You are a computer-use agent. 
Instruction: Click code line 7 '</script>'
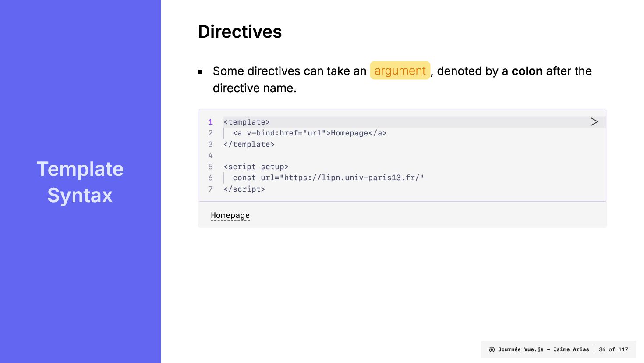(x=244, y=189)
